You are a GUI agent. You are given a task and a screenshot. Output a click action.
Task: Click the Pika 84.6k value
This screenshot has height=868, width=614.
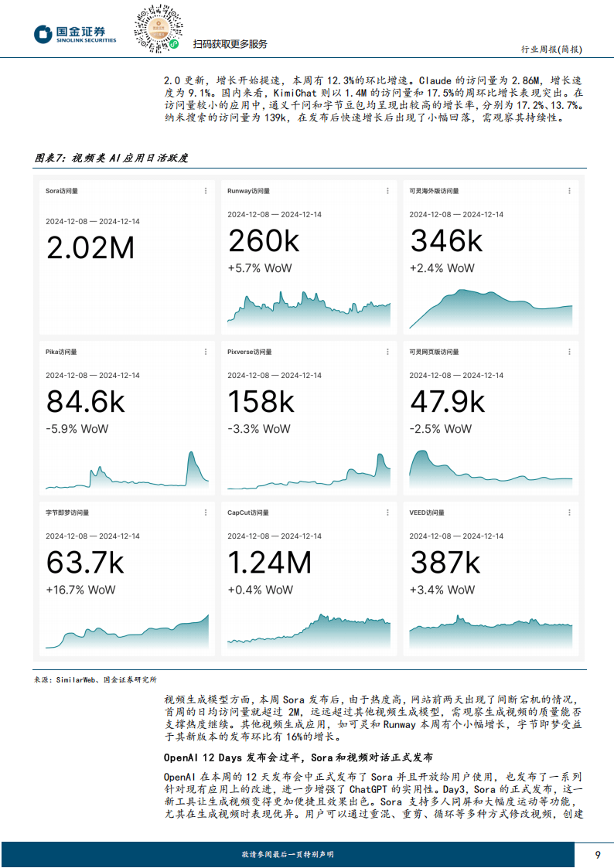click(86, 402)
